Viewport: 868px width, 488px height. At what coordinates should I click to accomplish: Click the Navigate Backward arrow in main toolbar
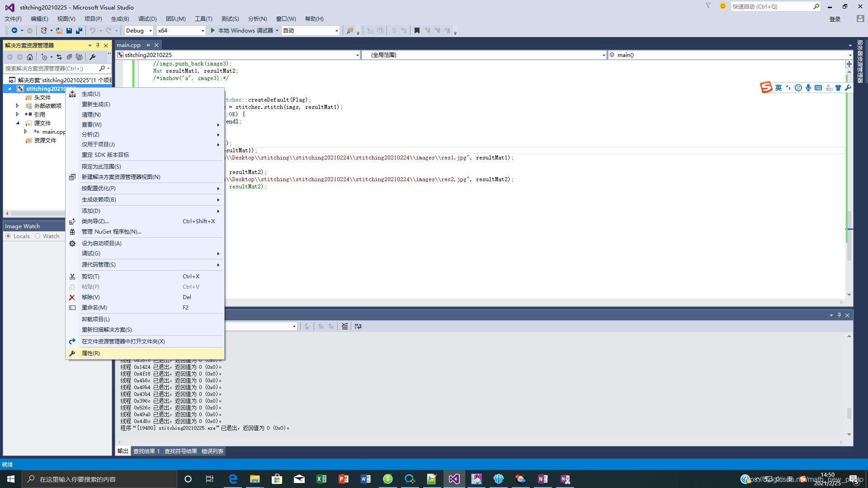coord(14,31)
